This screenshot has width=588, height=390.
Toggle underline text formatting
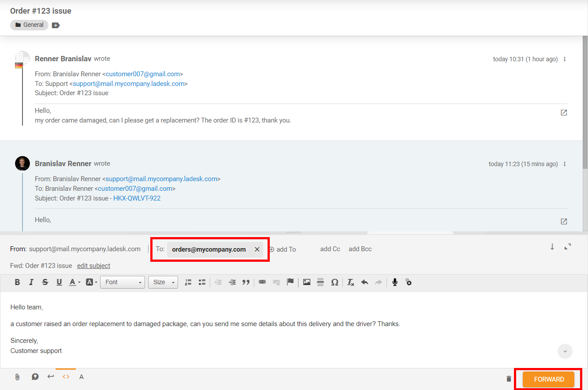click(x=59, y=282)
